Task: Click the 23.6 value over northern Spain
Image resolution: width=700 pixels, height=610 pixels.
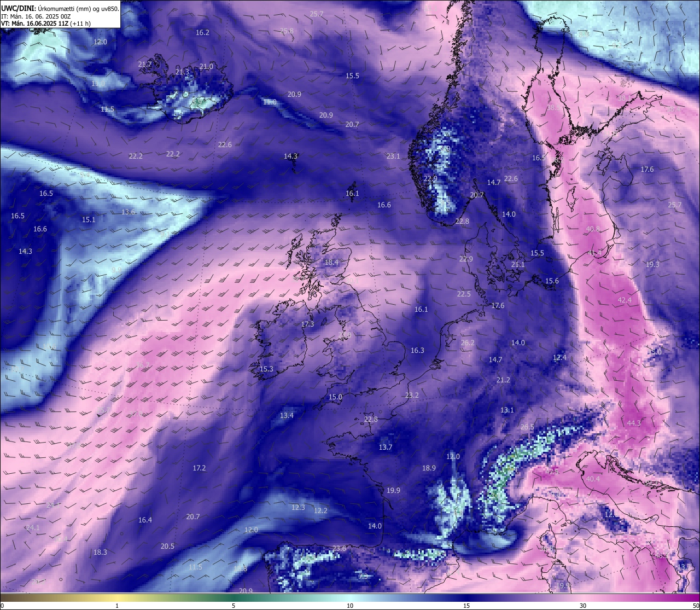Action: 339,549
